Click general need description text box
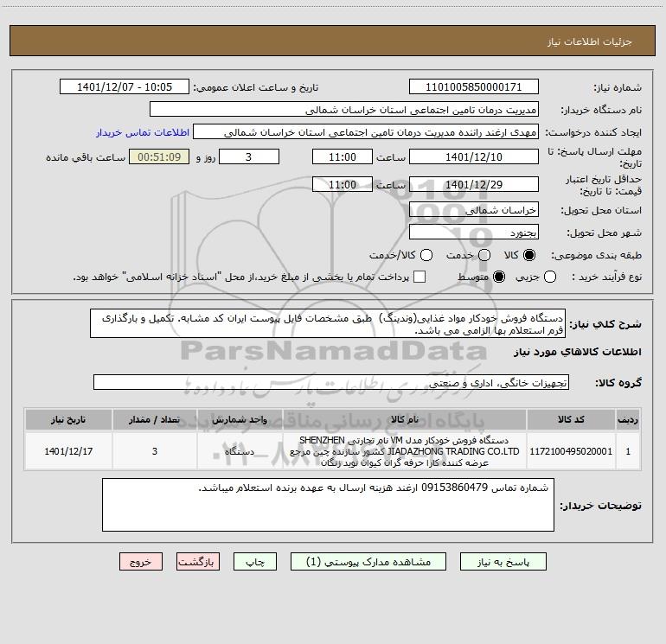Image resolution: width=666 pixels, height=644 pixels. (328, 323)
